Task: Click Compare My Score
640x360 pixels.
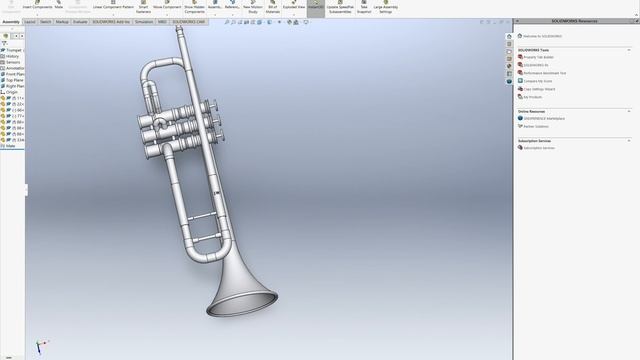Action: tap(538, 81)
